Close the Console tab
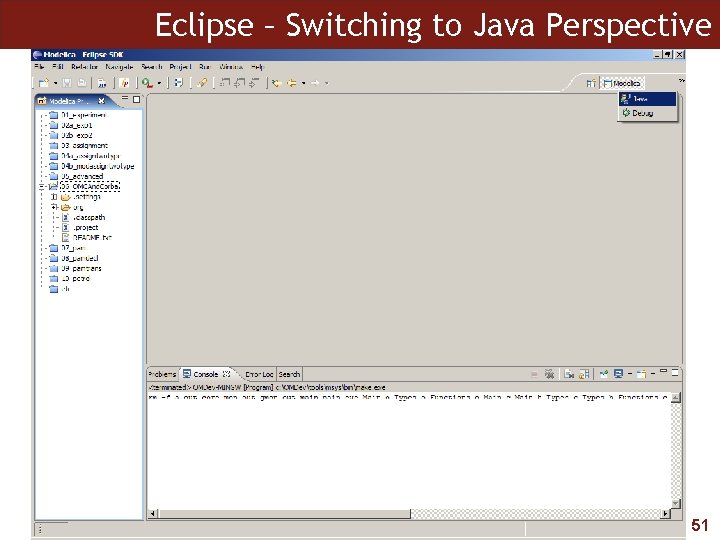 [x=226, y=374]
